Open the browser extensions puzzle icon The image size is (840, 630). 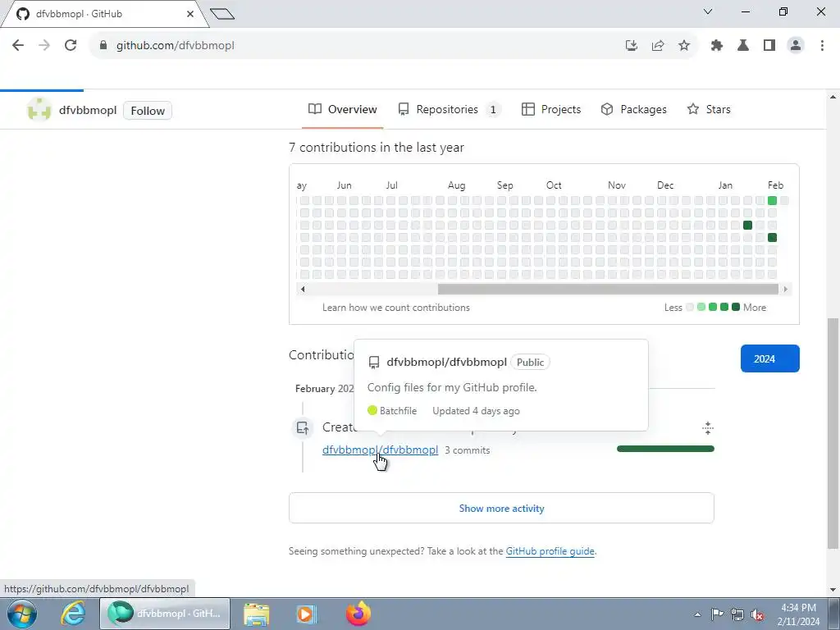pos(717,46)
